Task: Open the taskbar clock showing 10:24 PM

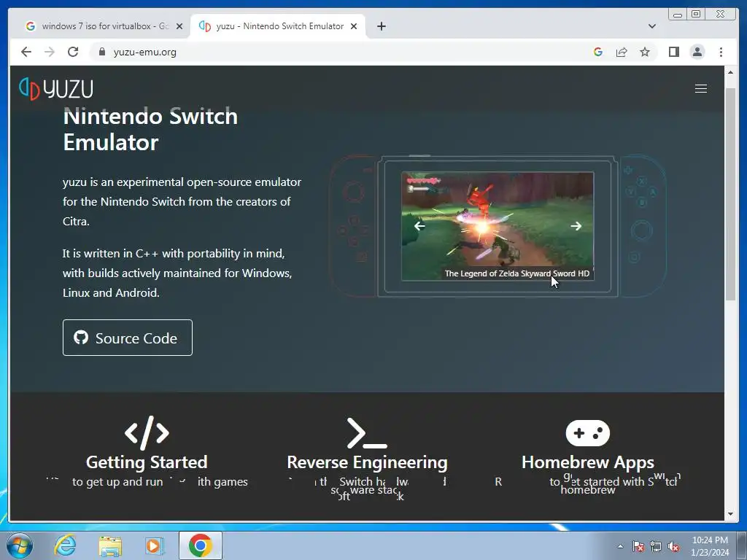Action: pyautogui.click(x=710, y=546)
